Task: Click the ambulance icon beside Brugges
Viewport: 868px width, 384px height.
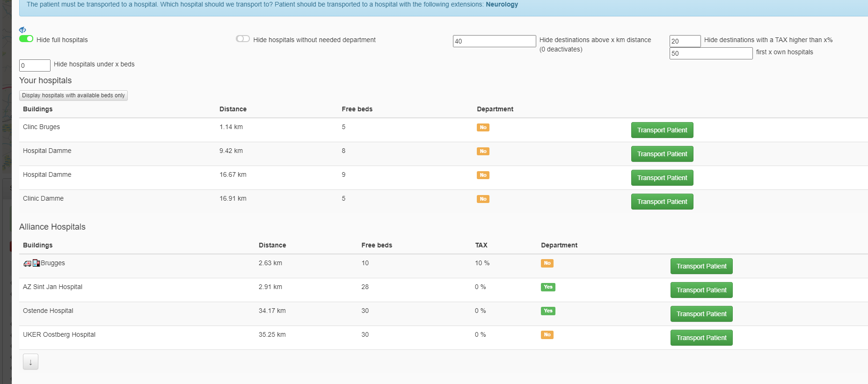Action: 27,263
